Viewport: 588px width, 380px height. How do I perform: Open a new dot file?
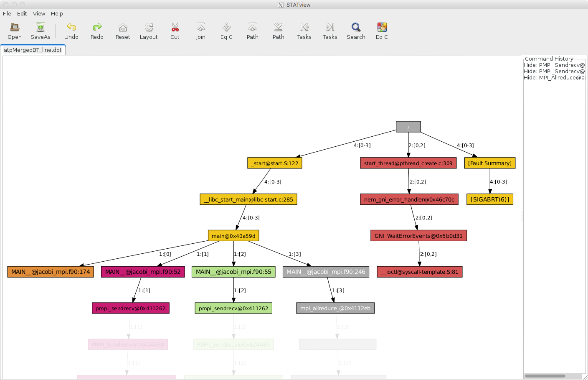pyautogui.click(x=14, y=31)
